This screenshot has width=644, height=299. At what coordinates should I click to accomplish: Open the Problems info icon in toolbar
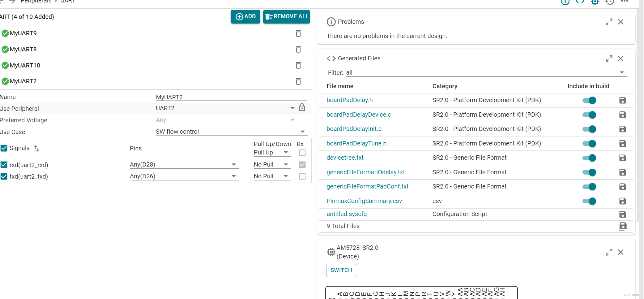coord(565,2)
